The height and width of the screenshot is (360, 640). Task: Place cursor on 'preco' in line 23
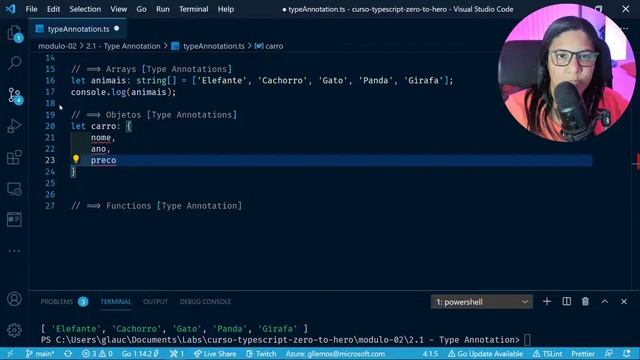(x=103, y=160)
